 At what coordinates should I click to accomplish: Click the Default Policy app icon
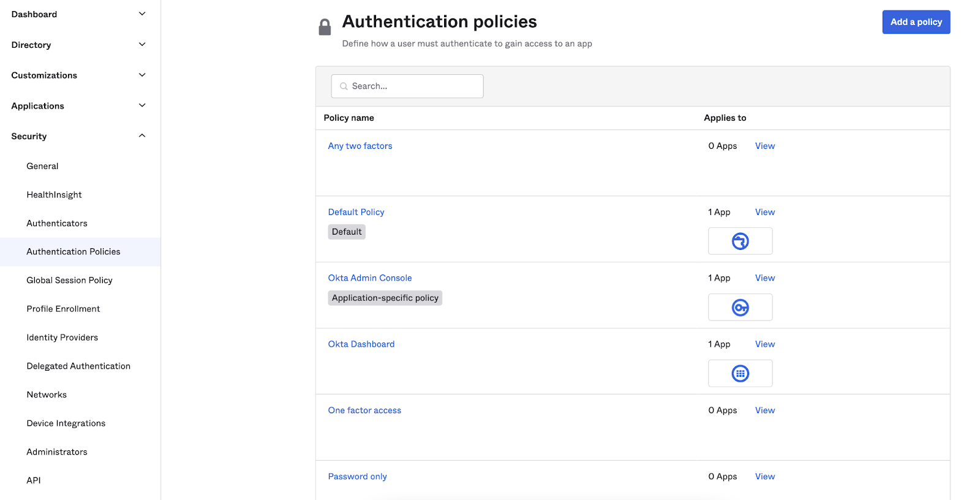click(740, 241)
